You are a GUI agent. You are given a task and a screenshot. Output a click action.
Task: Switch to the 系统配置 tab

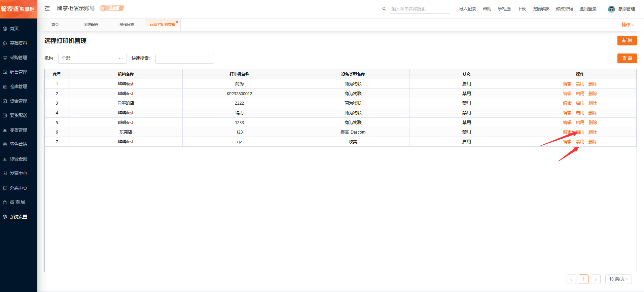pyautogui.click(x=91, y=25)
